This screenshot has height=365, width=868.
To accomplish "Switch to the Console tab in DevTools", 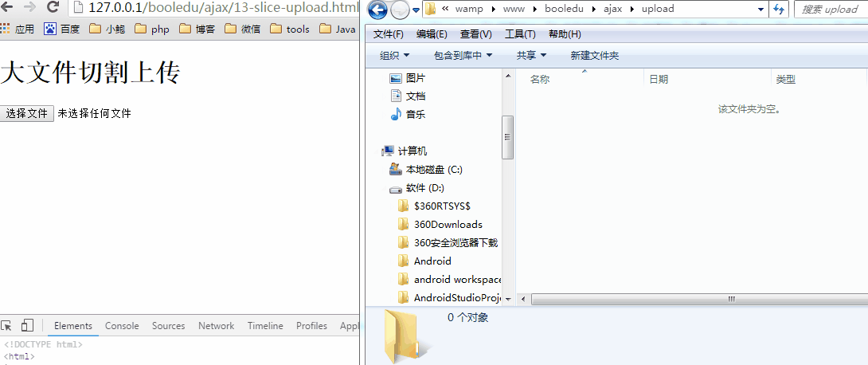I will (122, 326).
